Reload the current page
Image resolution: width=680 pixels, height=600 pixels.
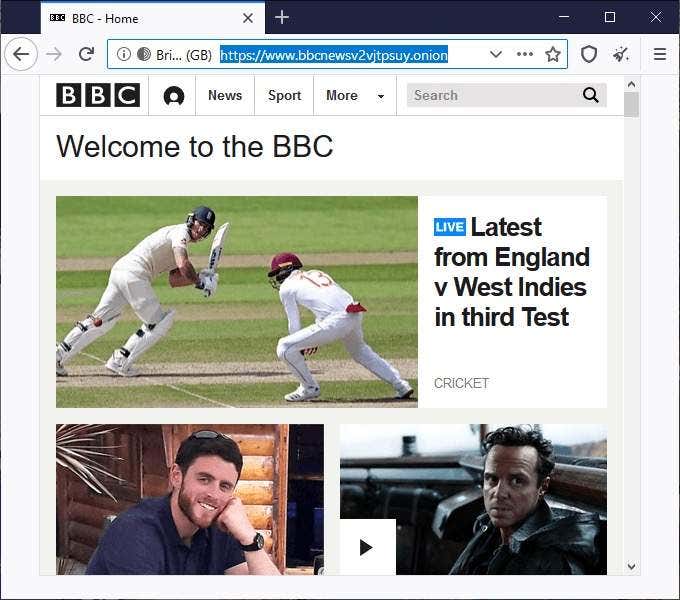pyautogui.click(x=87, y=54)
